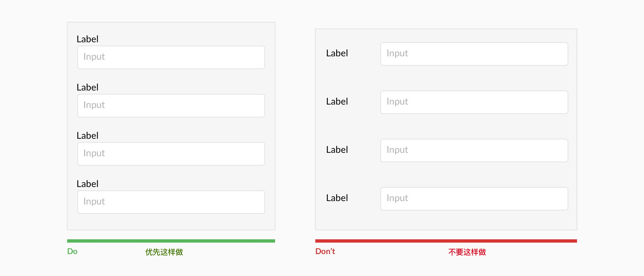Image resolution: width=644 pixels, height=276 pixels.
Task: Focus the second stacked Input under Do
Action: [x=171, y=106]
